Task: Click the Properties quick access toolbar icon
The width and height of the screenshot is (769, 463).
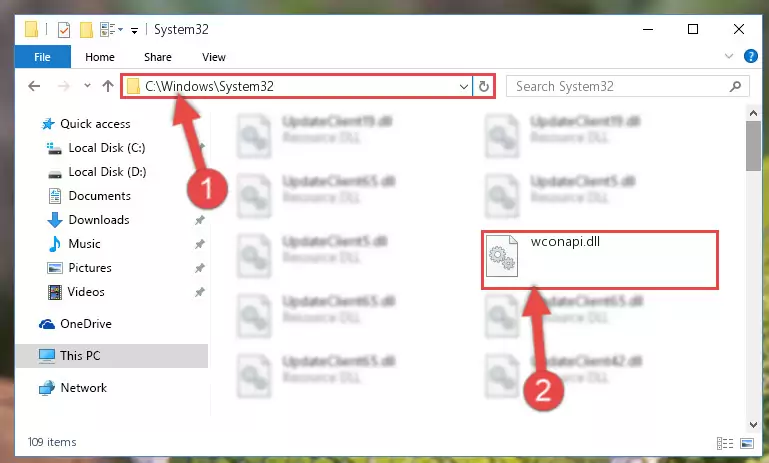Action: (x=64, y=30)
